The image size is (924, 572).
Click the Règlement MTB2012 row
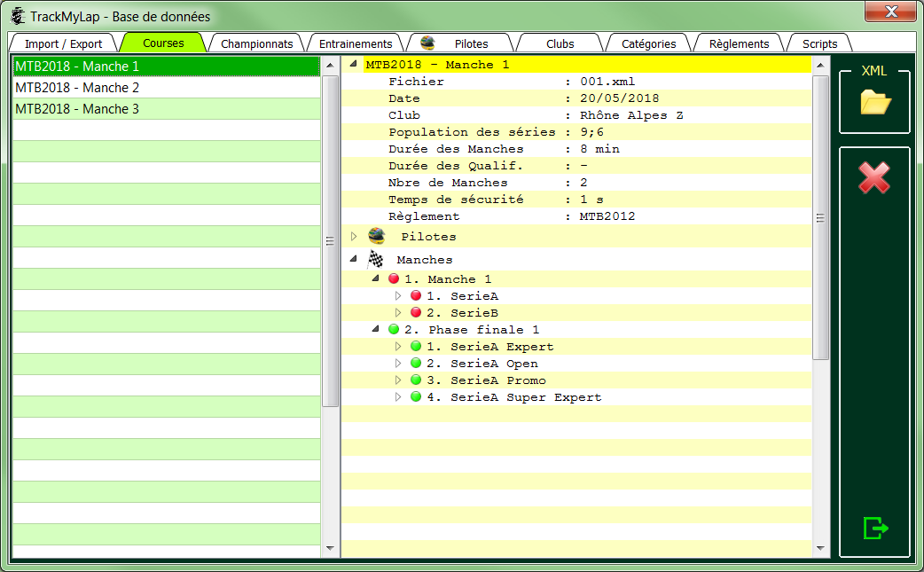[576, 216]
